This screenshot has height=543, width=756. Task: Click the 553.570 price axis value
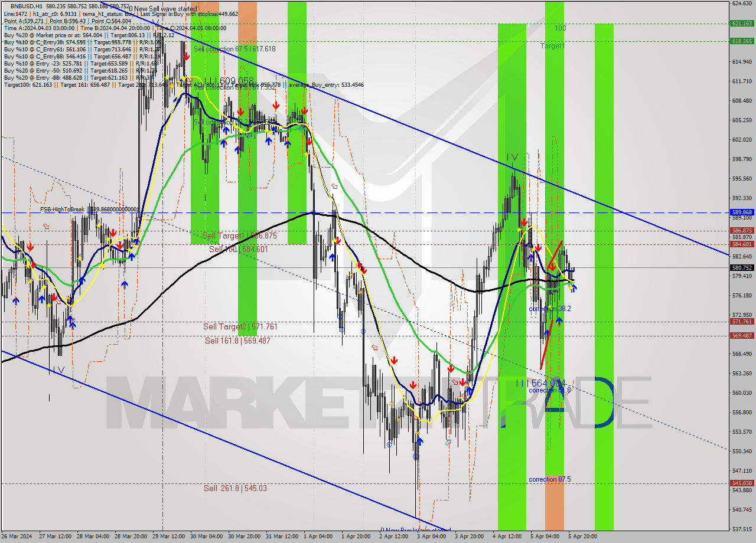[x=742, y=432]
